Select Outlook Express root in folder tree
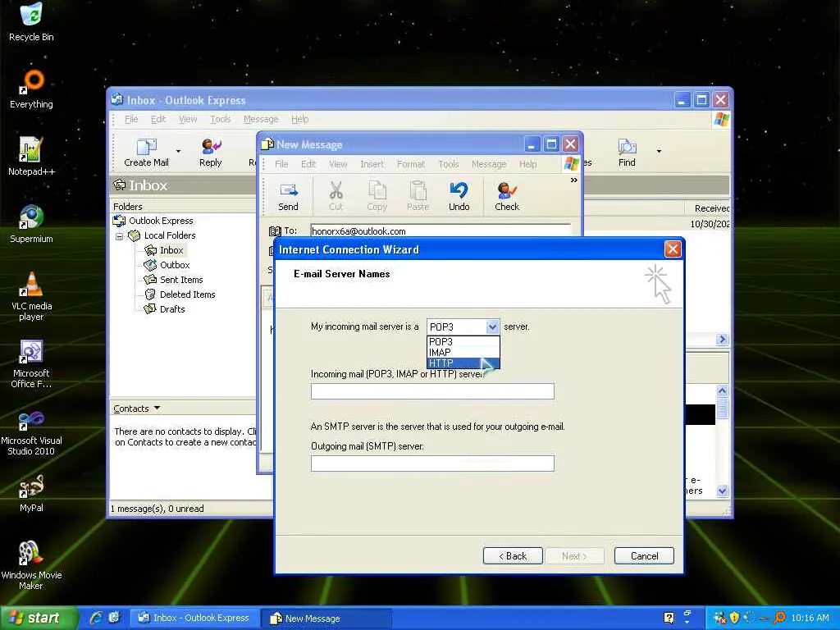Screen dimensions: 840x630 point(161,221)
